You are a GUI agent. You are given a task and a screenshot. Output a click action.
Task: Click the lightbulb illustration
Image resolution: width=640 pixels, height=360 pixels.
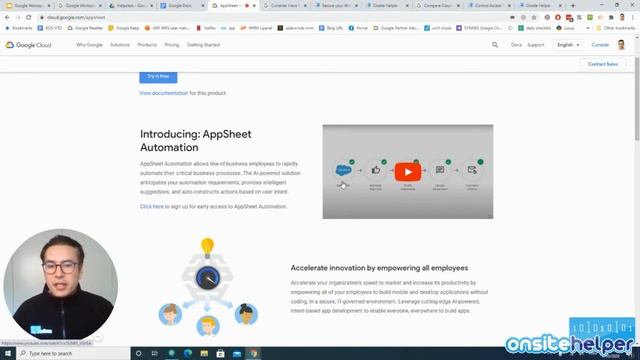tap(207, 247)
